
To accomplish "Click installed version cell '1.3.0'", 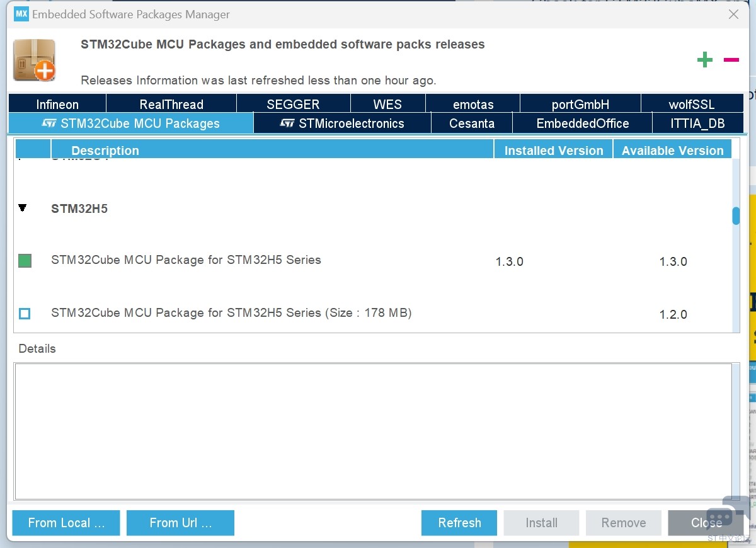I will tap(510, 261).
